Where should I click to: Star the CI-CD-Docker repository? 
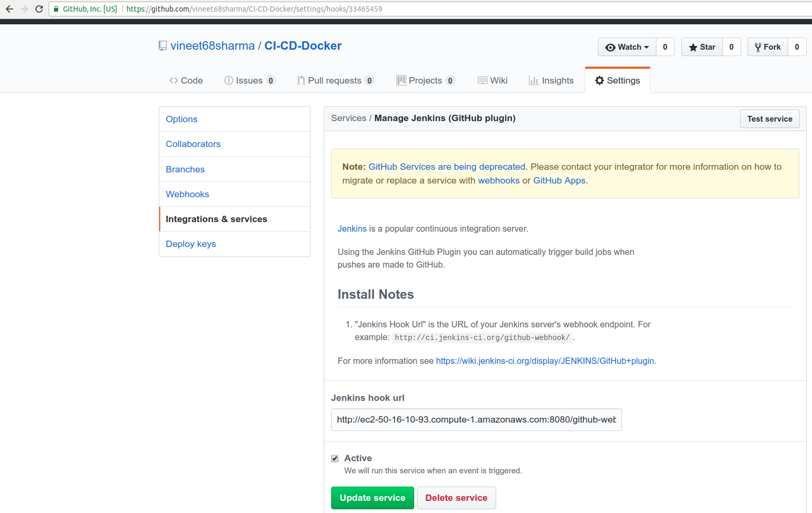[x=702, y=47]
